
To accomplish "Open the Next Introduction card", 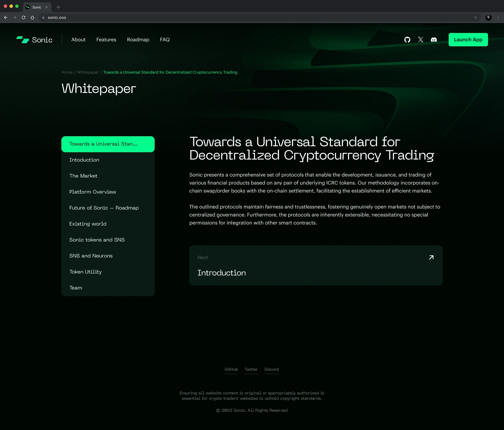I will click(x=316, y=265).
